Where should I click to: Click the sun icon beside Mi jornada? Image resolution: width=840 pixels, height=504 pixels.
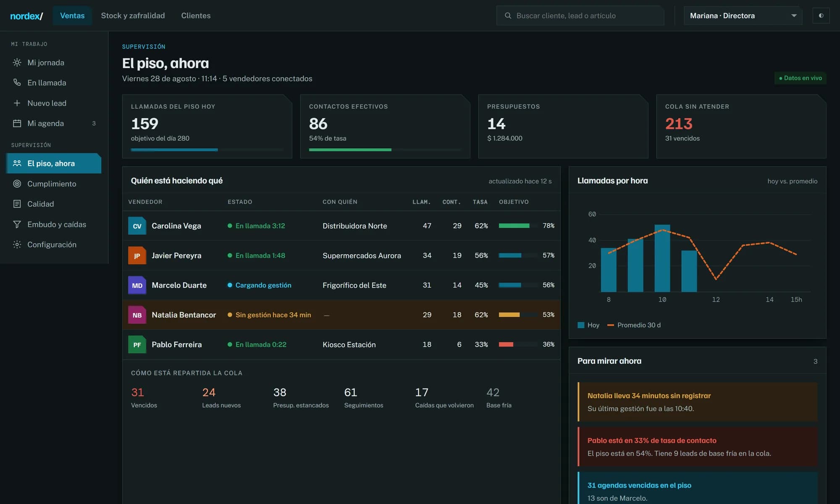click(x=17, y=63)
